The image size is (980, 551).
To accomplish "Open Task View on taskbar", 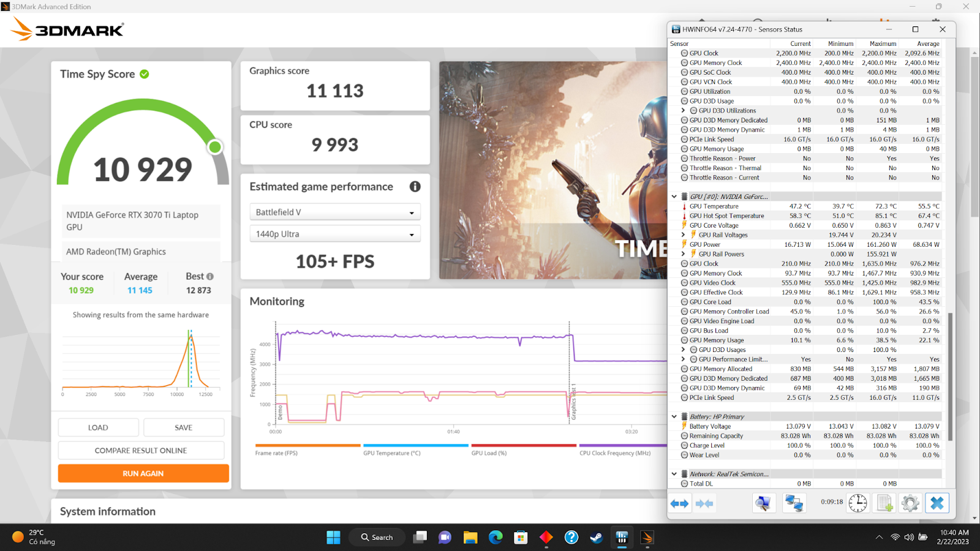I will click(420, 537).
